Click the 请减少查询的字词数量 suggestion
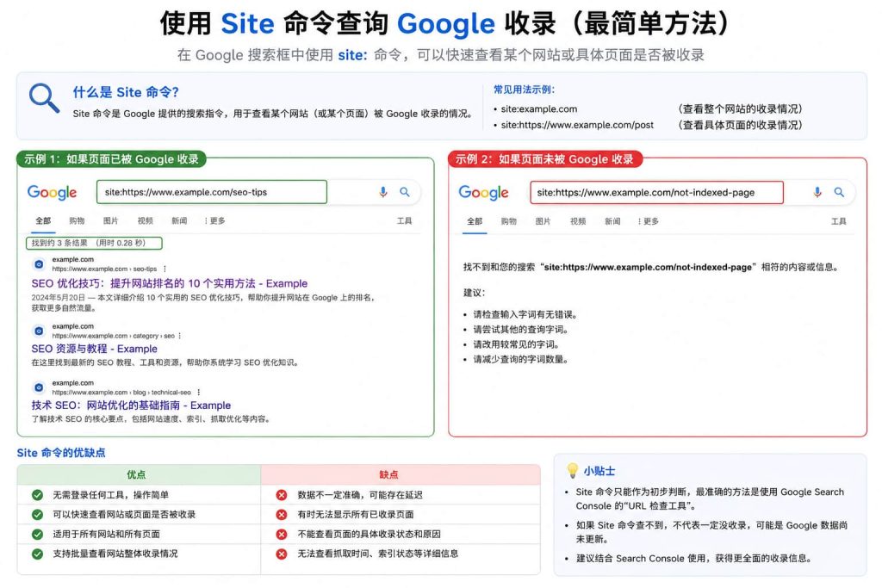882x588 pixels. pyautogui.click(x=521, y=359)
